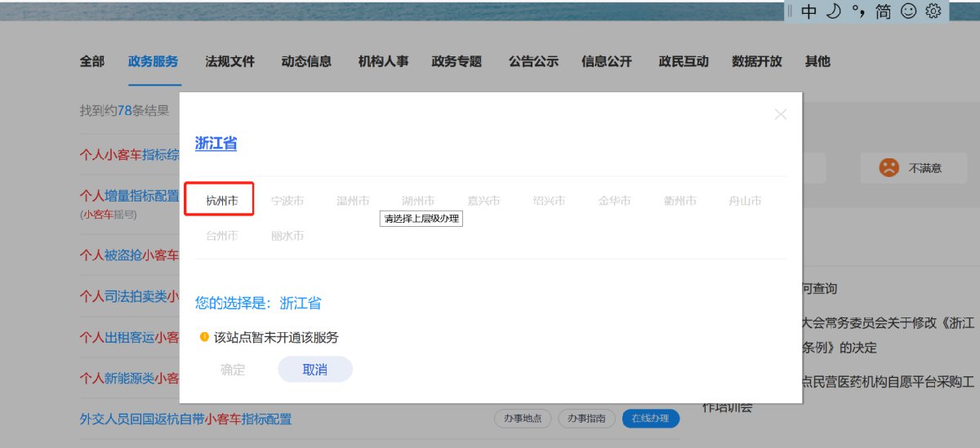980x448 pixels.
Task: Click 在线办理 online processing button
Action: tap(650, 419)
